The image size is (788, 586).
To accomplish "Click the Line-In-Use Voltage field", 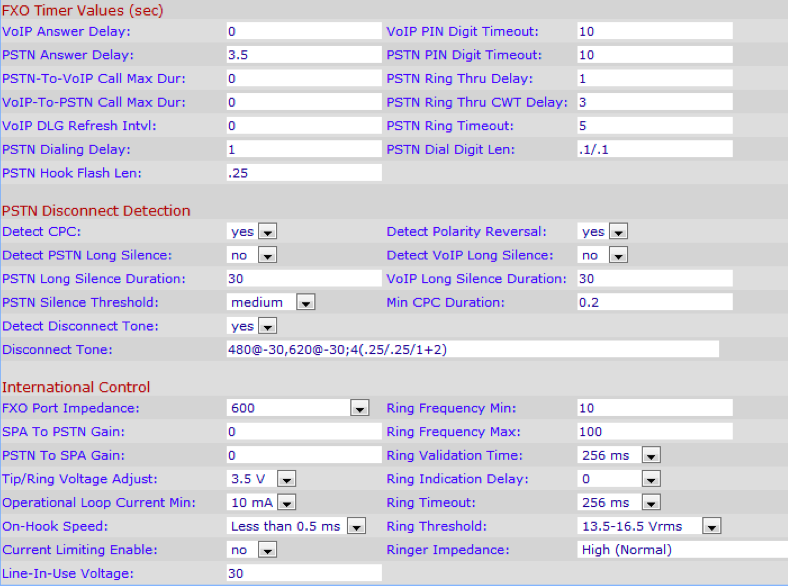I will pos(304,573).
